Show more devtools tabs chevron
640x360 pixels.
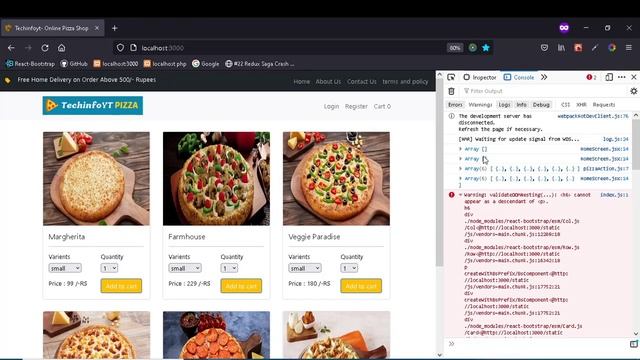tap(544, 77)
